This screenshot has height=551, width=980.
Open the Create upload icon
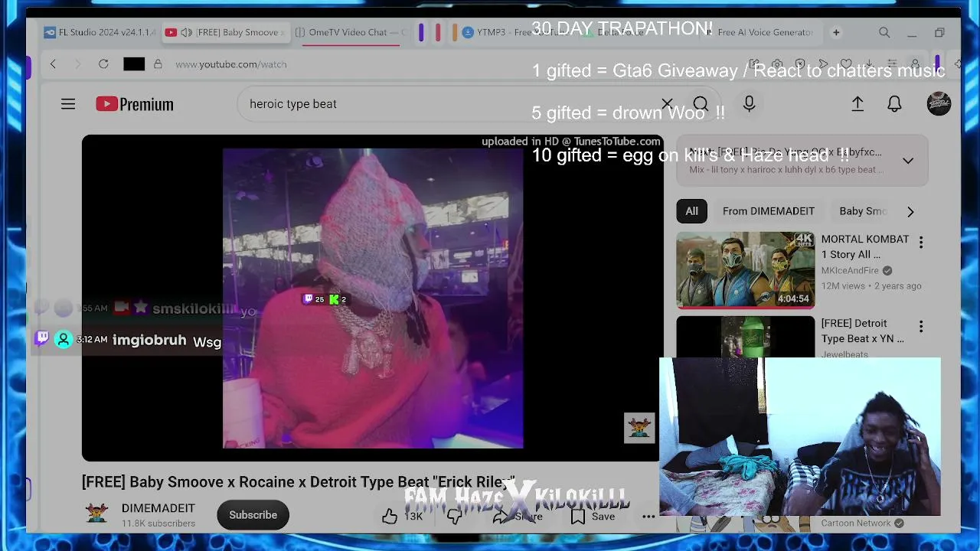coord(857,104)
